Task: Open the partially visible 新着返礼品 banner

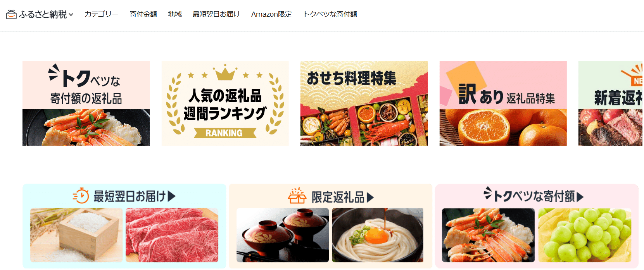Action: [611, 103]
